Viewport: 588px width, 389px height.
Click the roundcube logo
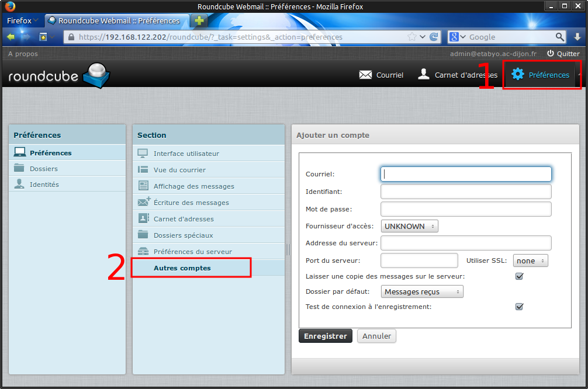[x=59, y=76]
